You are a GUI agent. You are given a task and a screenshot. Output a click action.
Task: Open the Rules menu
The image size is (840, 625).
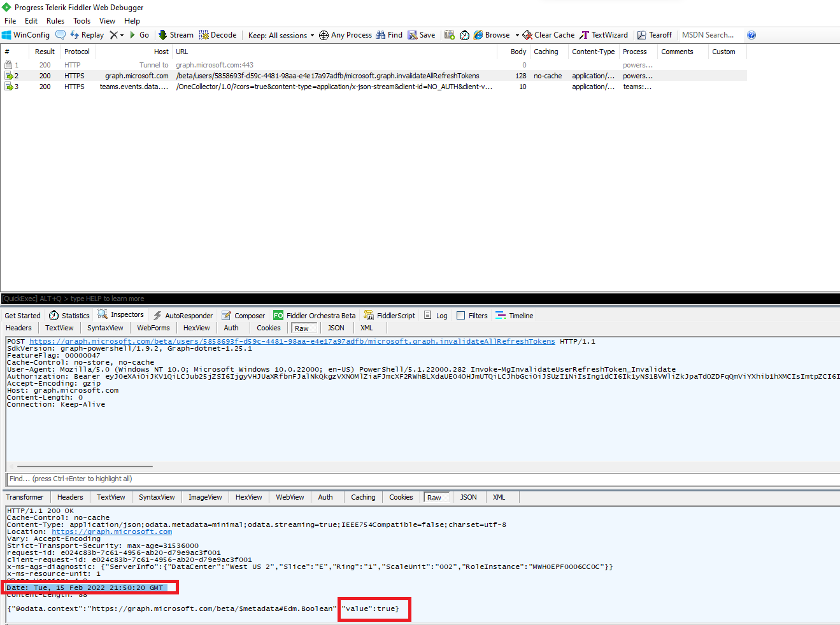pos(55,20)
